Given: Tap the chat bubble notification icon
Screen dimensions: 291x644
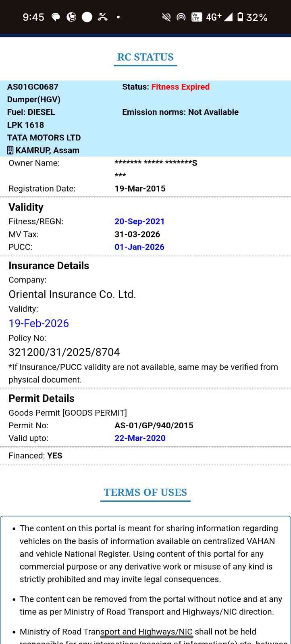Looking at the screenshot, I should tap(56, 17).
